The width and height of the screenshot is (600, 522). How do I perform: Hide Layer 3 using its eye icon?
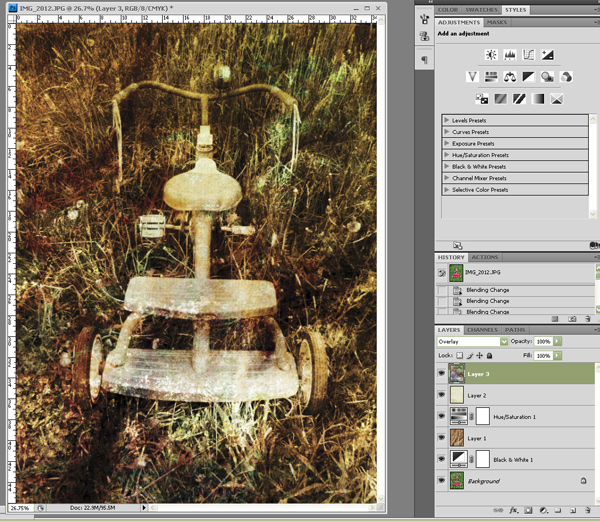[441, 373]
